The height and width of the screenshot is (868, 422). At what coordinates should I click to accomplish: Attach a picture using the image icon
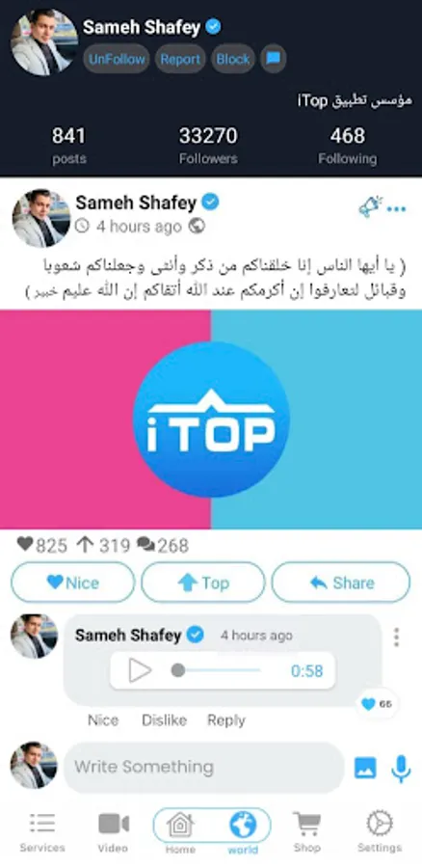coord(365,768)
